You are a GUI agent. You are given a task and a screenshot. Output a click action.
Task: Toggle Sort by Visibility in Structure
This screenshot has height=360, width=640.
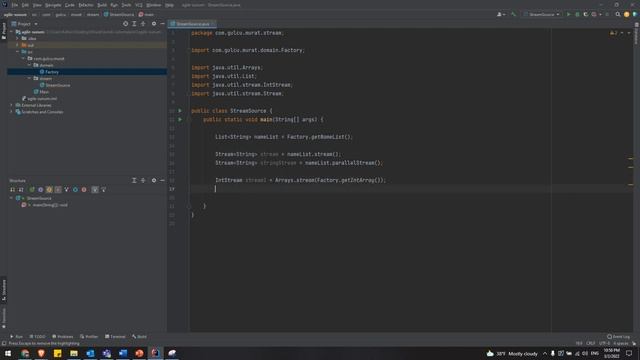(12, 190)
